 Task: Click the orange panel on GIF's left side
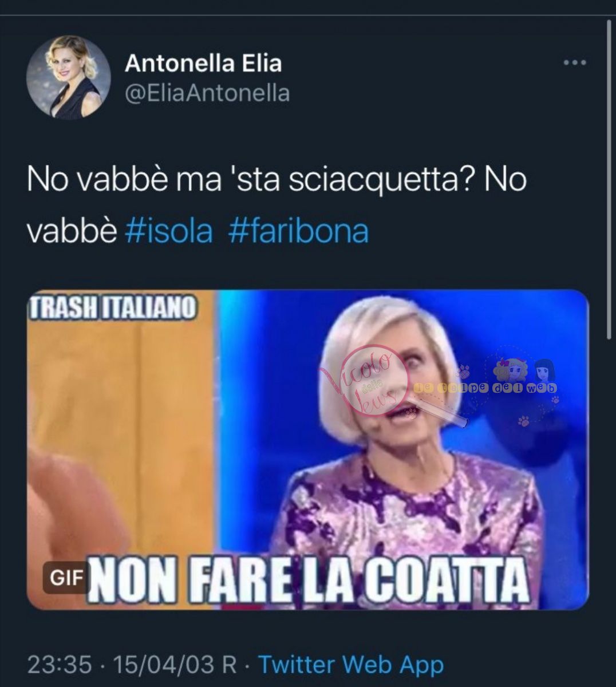[x=121, y=447]
